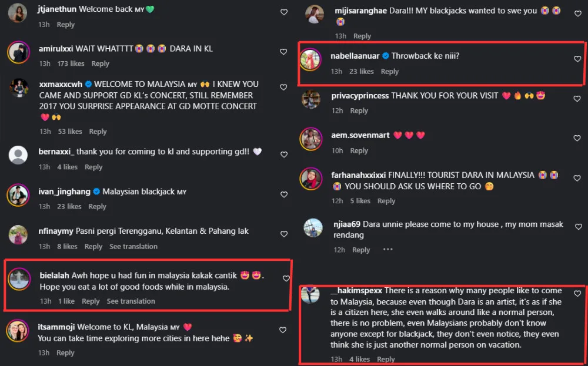Visit mijisaranghae's profile via username
588x366 pixels.
(x=360, y=11)
